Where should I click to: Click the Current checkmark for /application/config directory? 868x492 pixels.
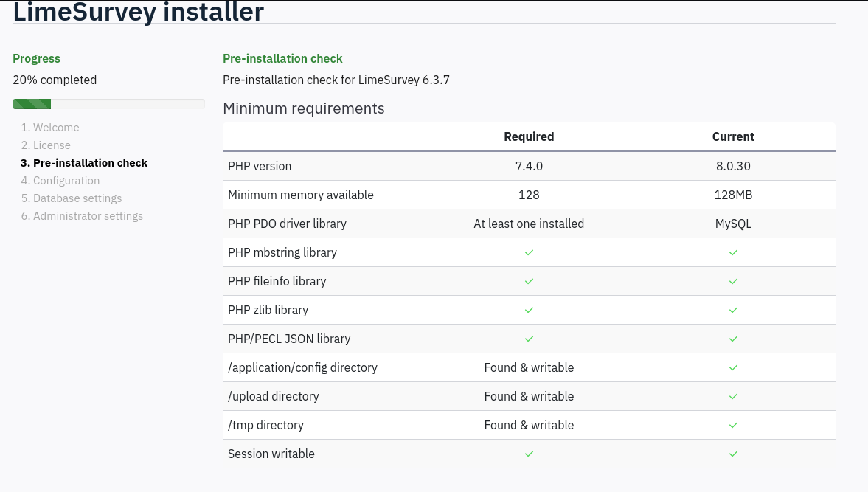point(733,367)
